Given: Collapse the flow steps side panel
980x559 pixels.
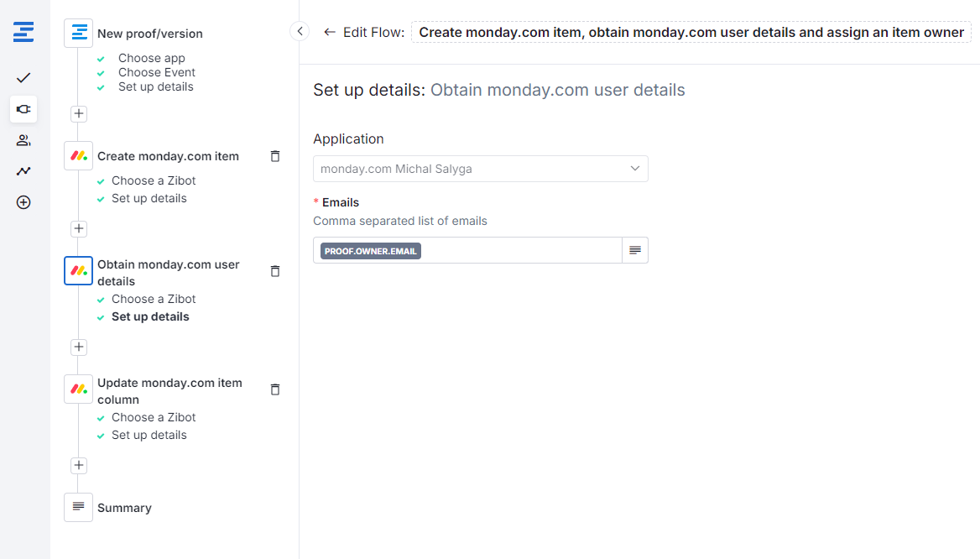Looking at the screenshot, I should point(300,31).
